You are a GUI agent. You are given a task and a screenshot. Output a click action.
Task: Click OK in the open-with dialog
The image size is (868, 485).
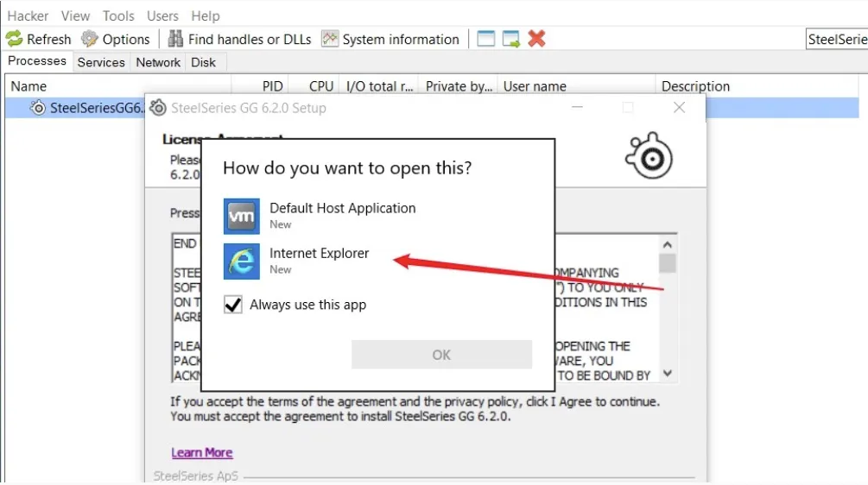[441, 355]
